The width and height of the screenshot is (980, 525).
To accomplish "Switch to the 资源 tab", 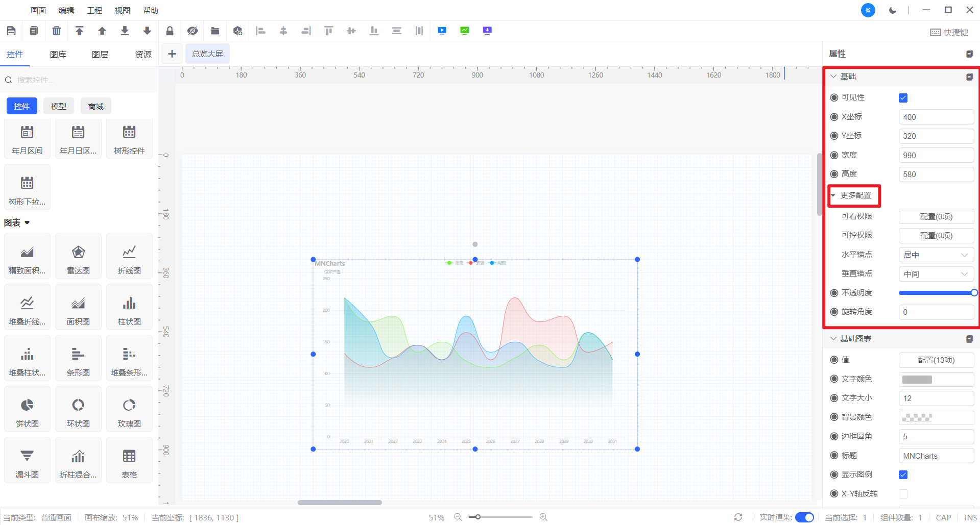I will [x=144, y=55].
